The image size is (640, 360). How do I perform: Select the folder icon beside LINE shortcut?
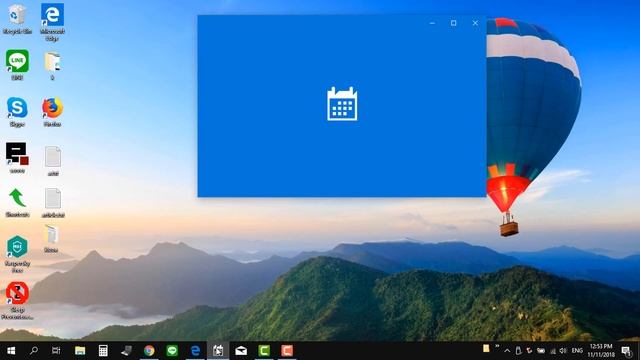pyautogui.click(x=52, y=65)
